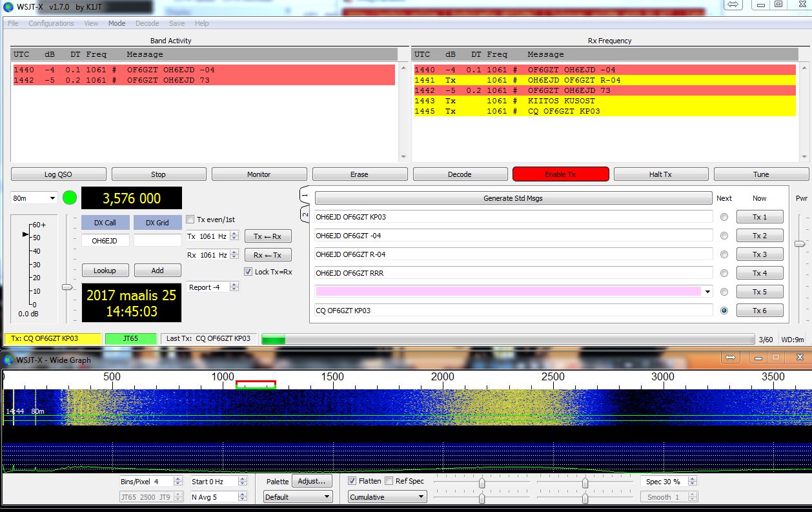Click the DX Call input field
This screenshot has height=512, width=812.
coord(105,240)
